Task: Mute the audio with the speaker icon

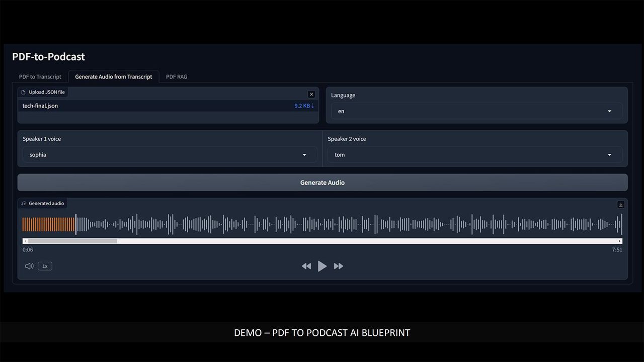Action: pyautogui.click(x=29, y=266)
